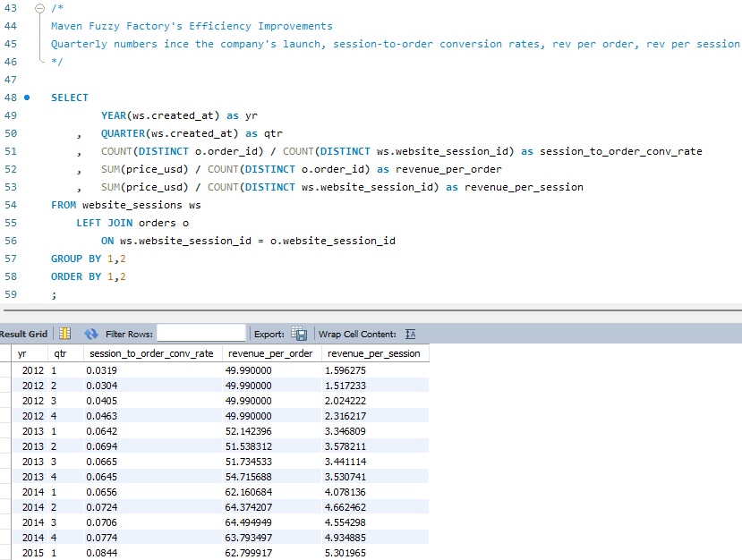Image resolution: width=742 pixels, height=560 pixels.
Task: Collapse the comment block starting at line 43
Action: (x=39, y=8)
